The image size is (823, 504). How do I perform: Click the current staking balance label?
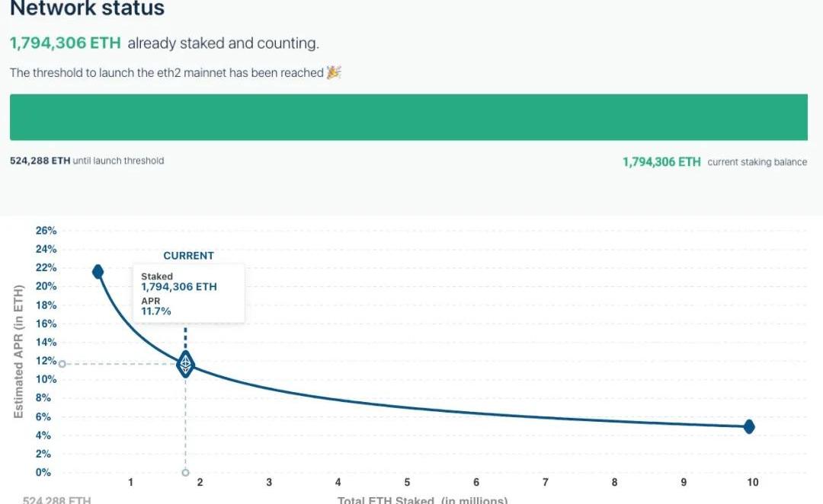(757, 162)
